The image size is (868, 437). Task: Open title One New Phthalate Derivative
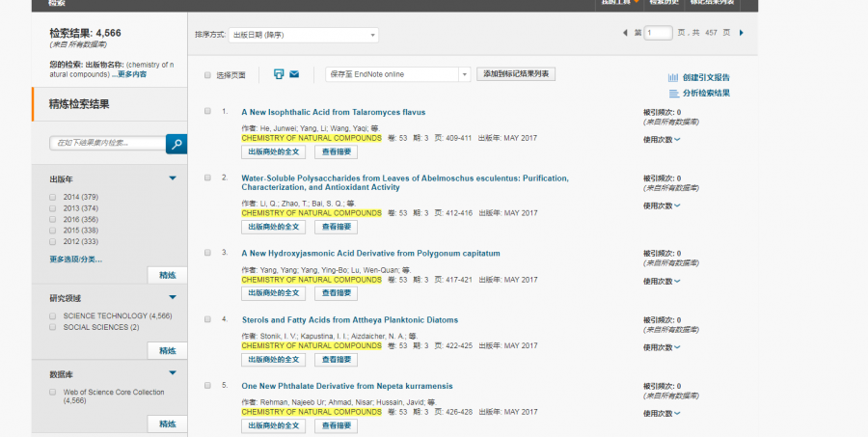[347, 386]
